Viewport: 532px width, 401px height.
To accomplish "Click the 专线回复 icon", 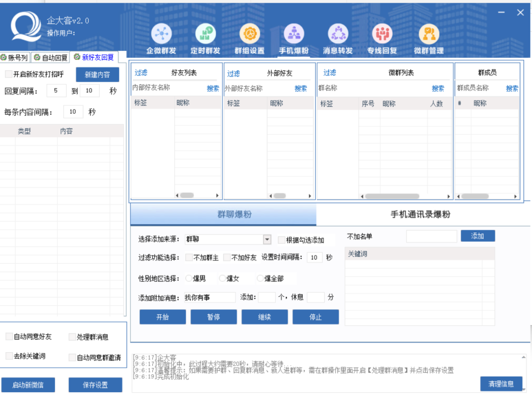I will coord(382,34).
